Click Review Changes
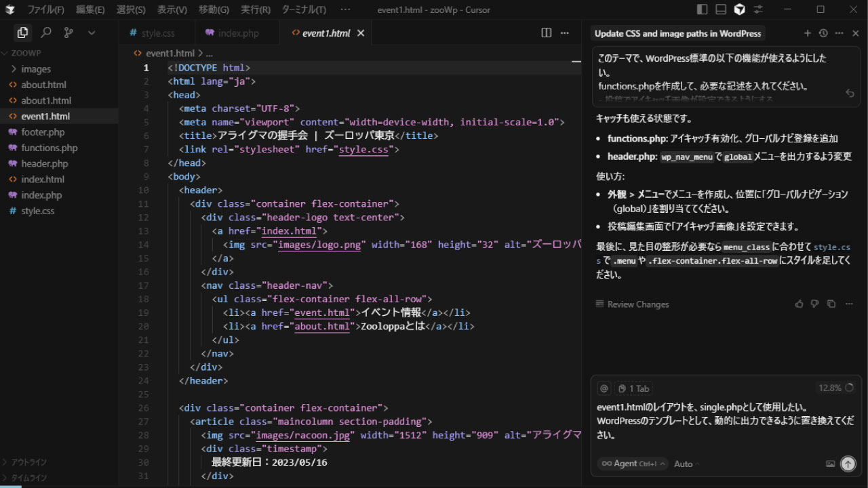Viewport: 868px width, 488px height. [x=632, y=304]
